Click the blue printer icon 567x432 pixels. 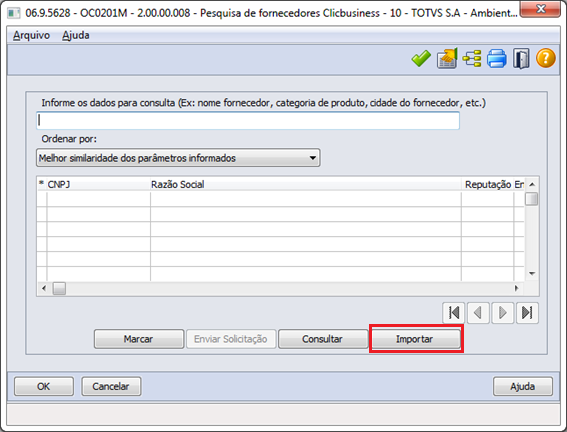(x=496, y=58)
